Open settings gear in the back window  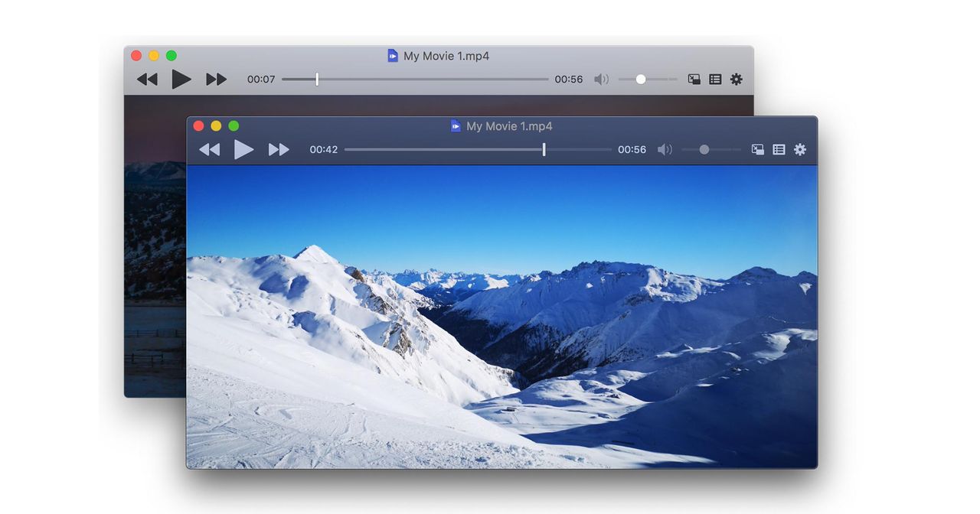pyautogui.click(x=737, y=80)
